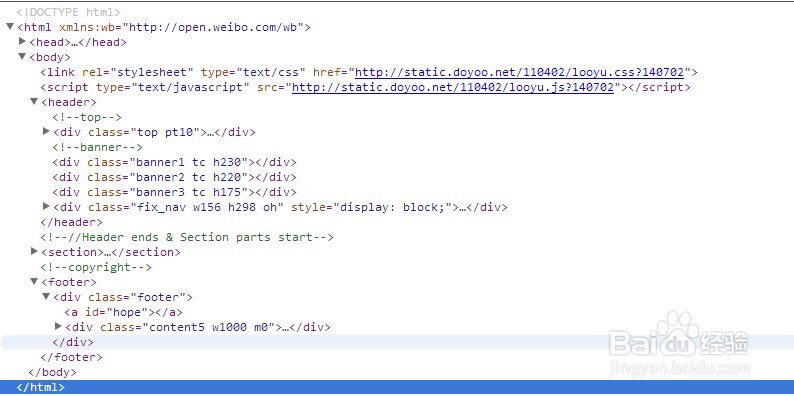794x396 pixels.
Task: Collapse the html root node arrow
Action: [x=10, y=26]
